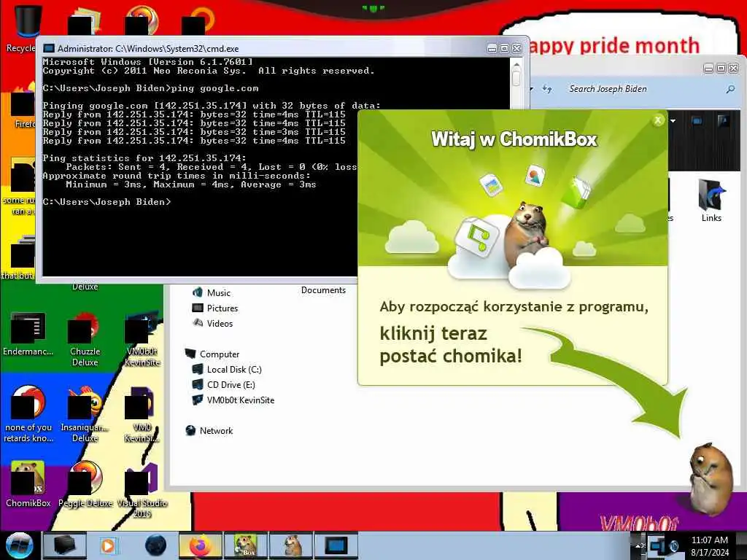The height and width of the screenshot is (560, 747).
Task: Select Computer in the Explorer navigation pane
Action: [x=212, y=354]
